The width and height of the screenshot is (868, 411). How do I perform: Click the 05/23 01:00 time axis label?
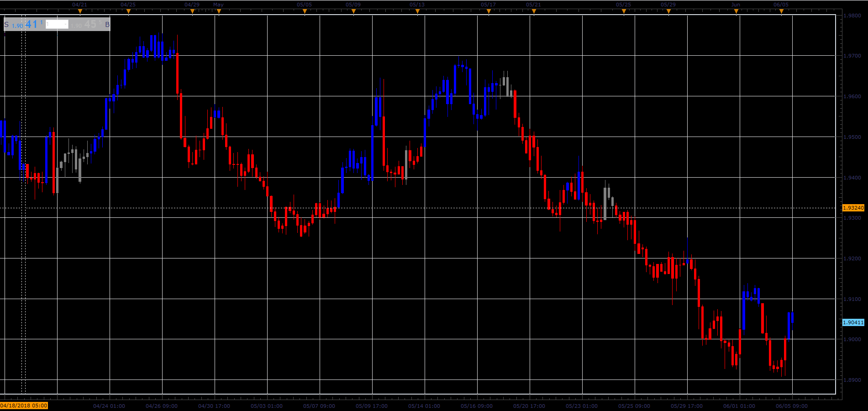click(582, 406)
